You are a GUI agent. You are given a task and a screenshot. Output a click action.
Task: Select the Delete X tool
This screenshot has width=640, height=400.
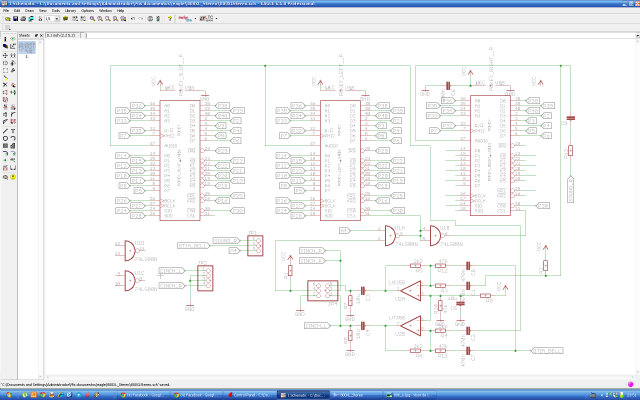tap(5, 85)
